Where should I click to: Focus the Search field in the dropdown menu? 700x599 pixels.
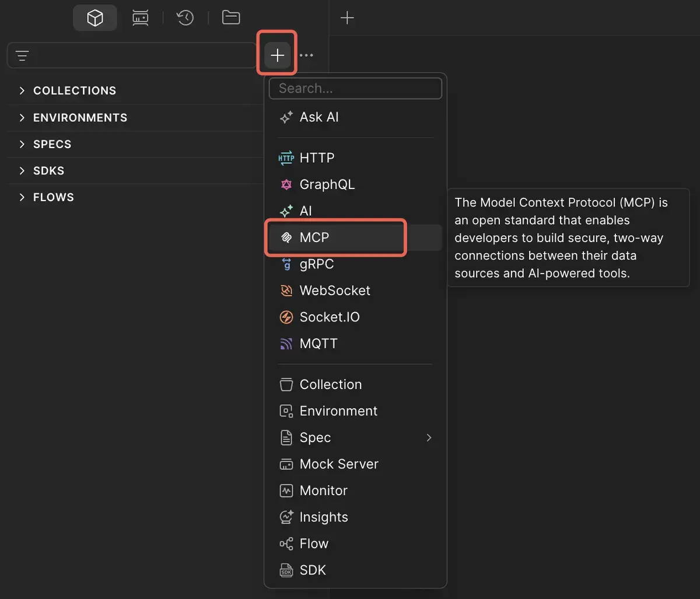tap(355, 89)
